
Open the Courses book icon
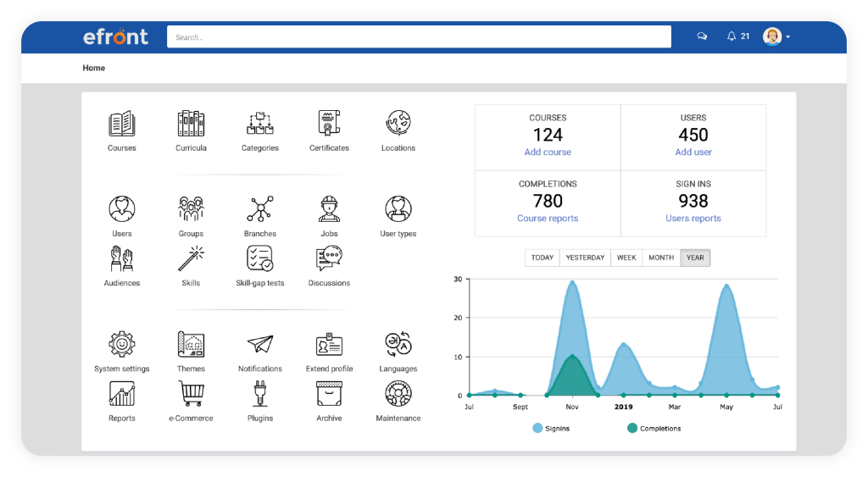[122, 125]
